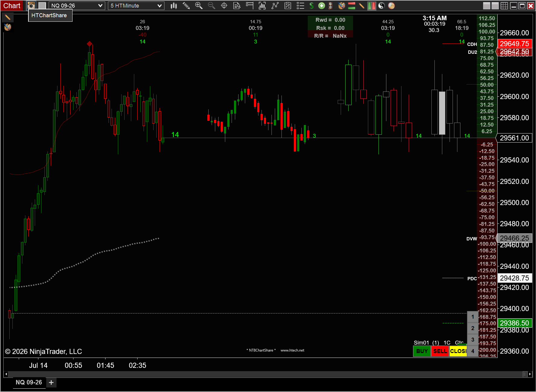Click the 29466.25 DVW price marker
The width and height of the screenshot is (536, 392).
tap(515, 238)
